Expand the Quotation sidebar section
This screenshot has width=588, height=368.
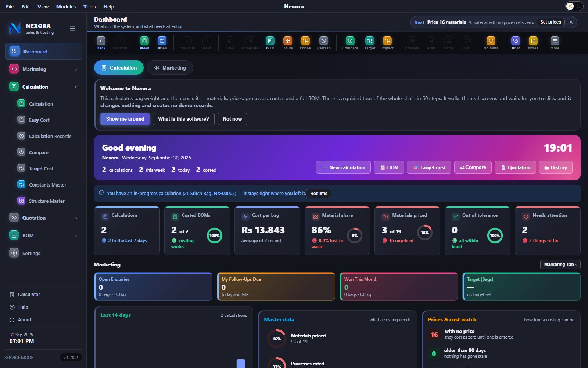click(44, 218)
